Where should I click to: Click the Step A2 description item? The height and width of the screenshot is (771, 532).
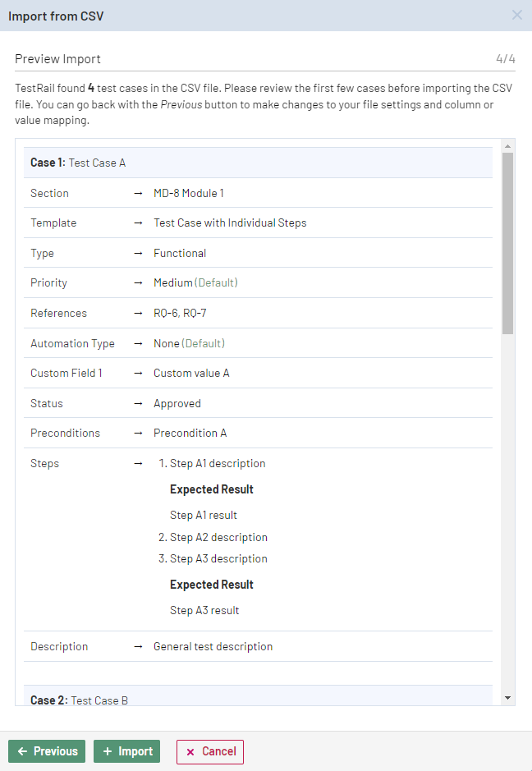tap(218, 537)
